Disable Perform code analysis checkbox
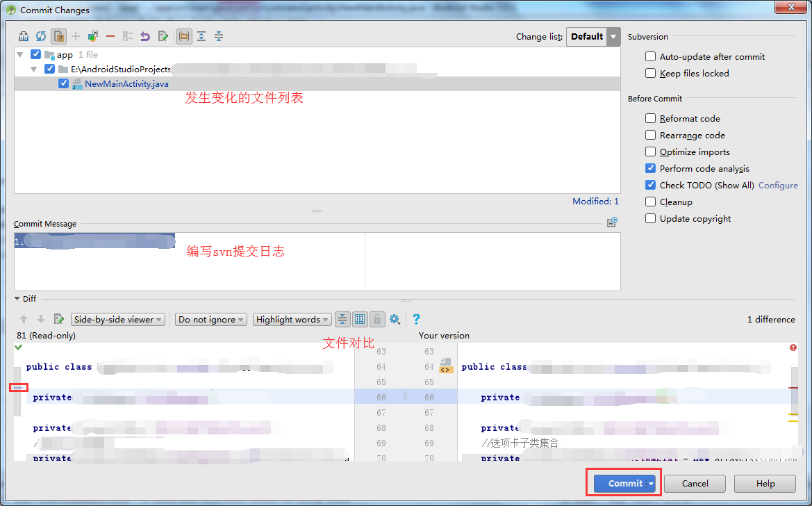812x506 pixels. tap(650, 168)
